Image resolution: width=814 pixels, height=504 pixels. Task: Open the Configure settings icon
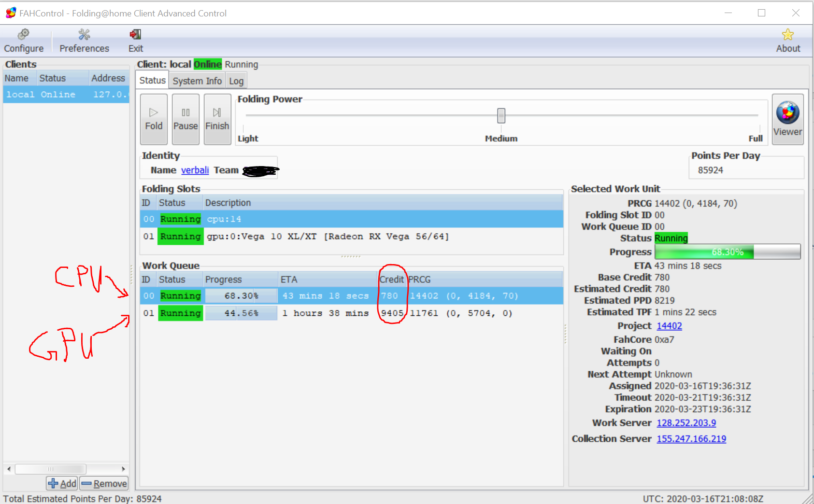[24, 41]
